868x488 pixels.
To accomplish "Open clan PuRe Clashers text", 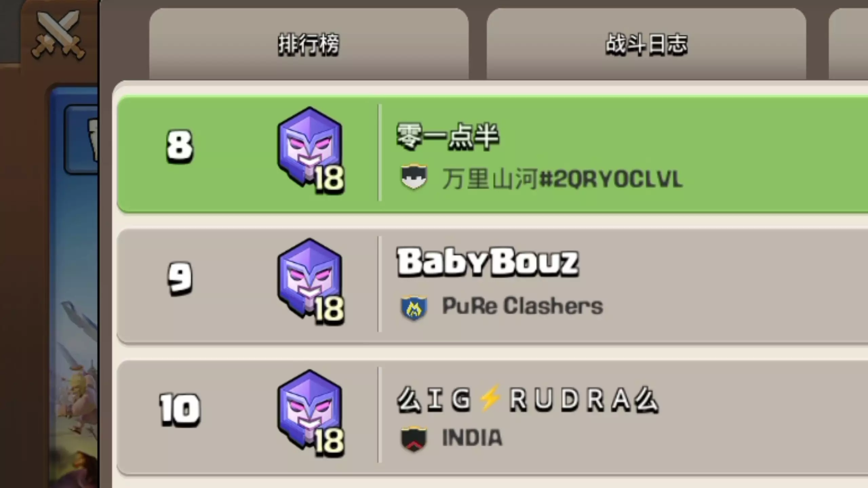I will [522, 306].
